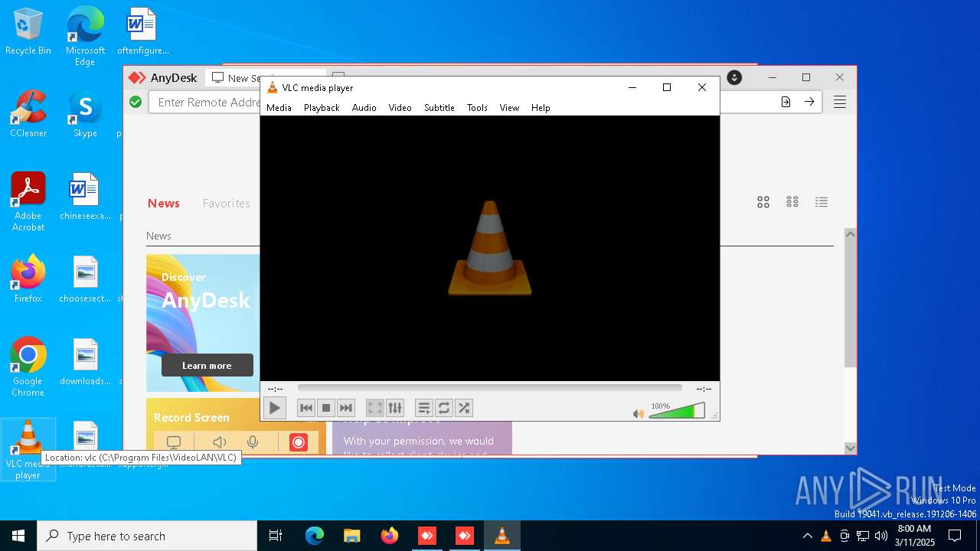Image resolution: width=980 pixels, height=551 pixels.
Task: Toggle VLC loop mode button
Action: 444,408
